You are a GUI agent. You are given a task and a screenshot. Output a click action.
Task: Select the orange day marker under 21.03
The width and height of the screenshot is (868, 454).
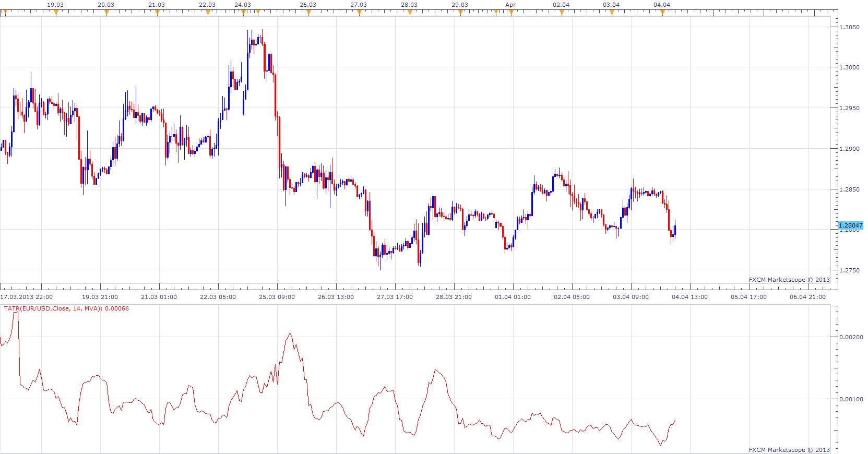click(157, 13)
